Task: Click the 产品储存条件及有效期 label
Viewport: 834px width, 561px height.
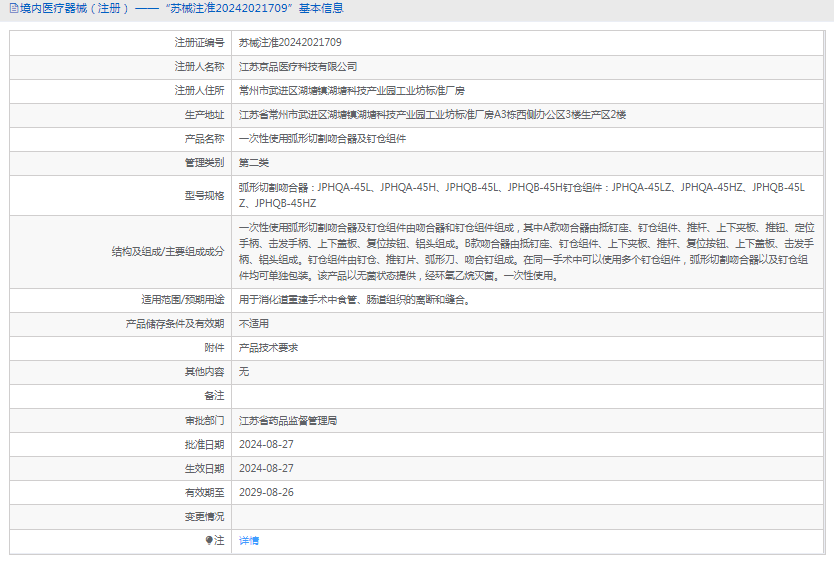Action: (x=175, y=324)
